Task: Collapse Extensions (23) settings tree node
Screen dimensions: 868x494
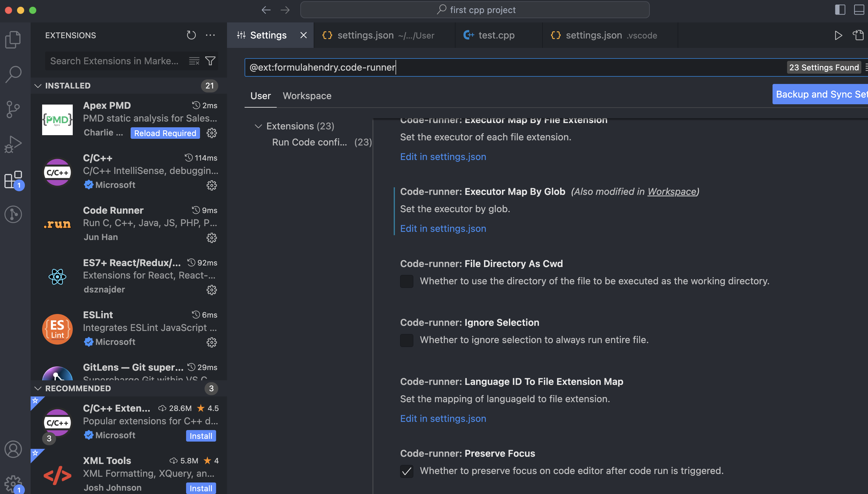Action: point(258,126)
